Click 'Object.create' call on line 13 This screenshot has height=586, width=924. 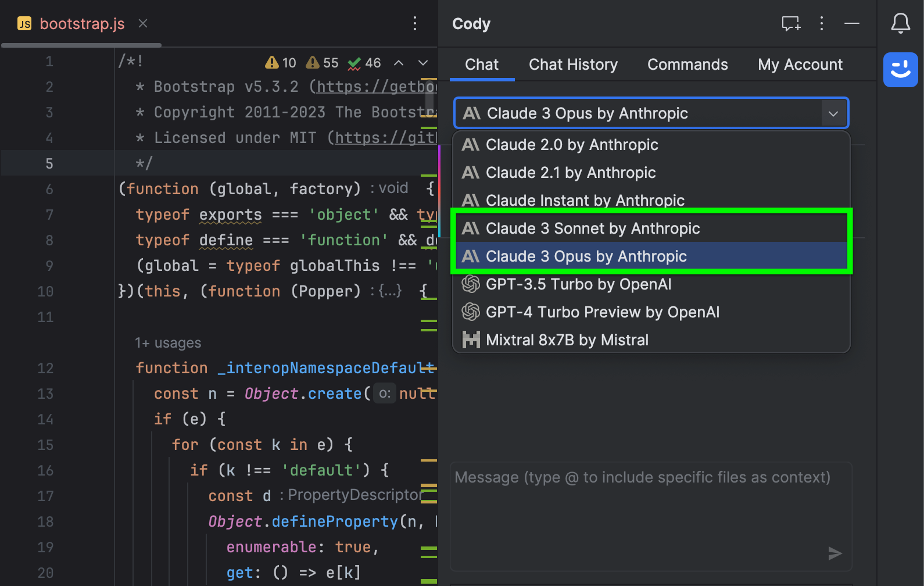tap(303, 394)
